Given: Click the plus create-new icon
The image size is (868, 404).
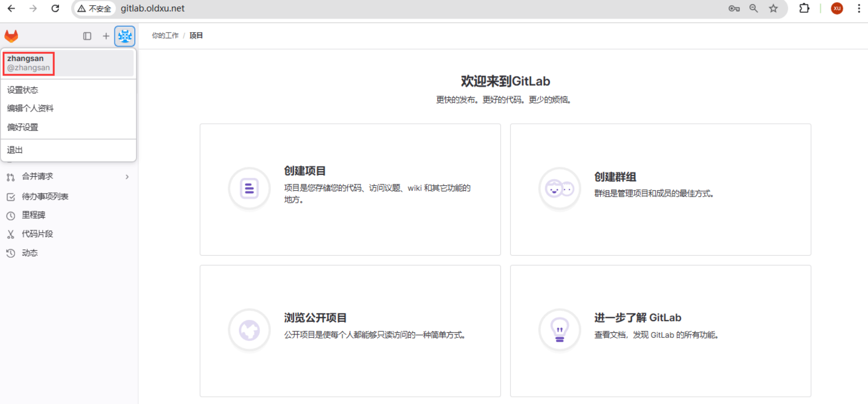Looking at the screenshot, I should pos(106,36).
